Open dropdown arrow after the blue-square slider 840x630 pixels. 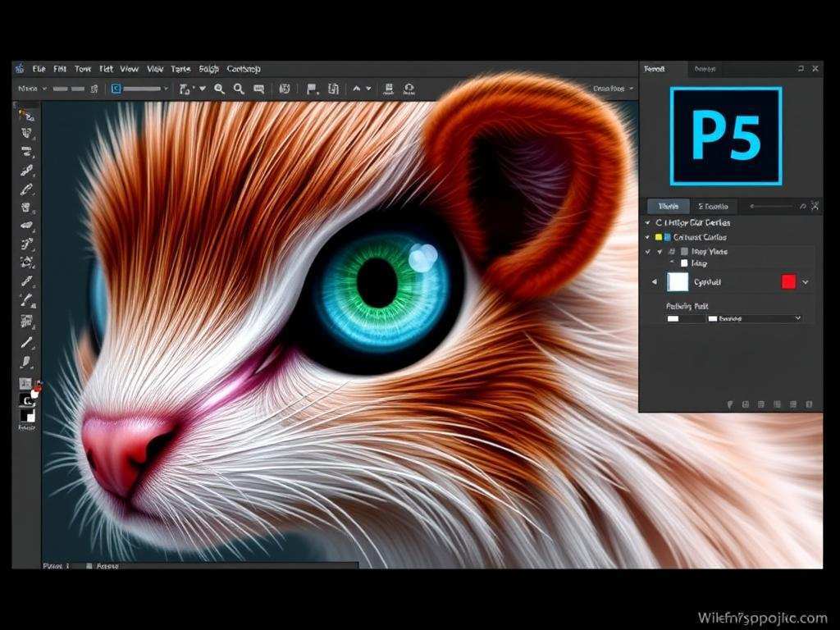[166, 89]
